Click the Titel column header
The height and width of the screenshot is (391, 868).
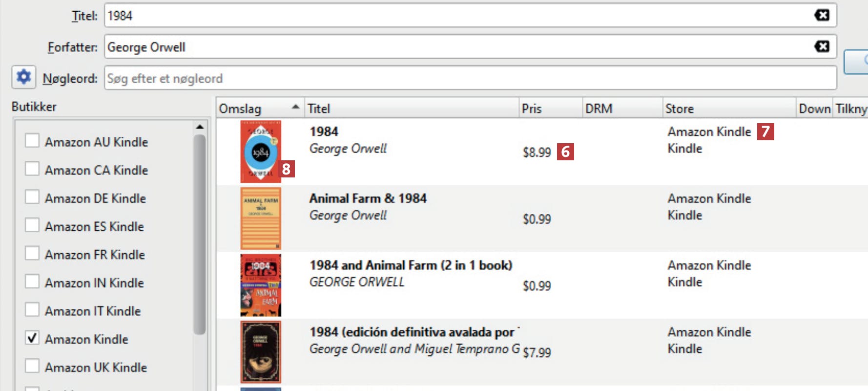click(319, 109)
